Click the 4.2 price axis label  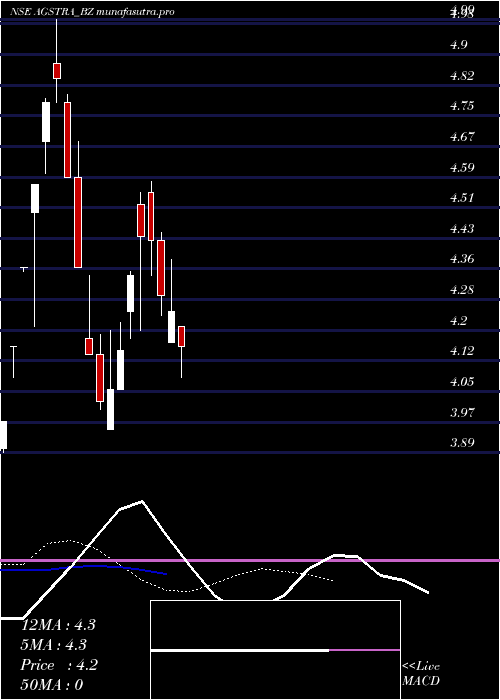point(459,321)
